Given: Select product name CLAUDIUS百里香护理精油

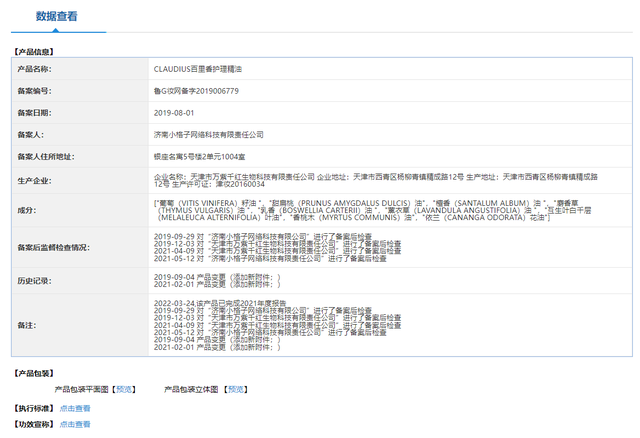Looking at the screenshot, I should coord(198,69).
